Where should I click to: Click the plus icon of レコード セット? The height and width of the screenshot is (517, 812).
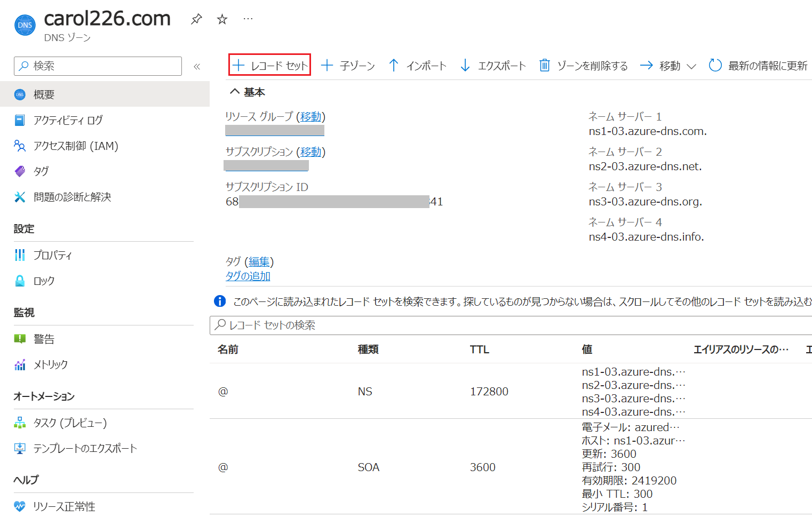[x=238, y=66]
